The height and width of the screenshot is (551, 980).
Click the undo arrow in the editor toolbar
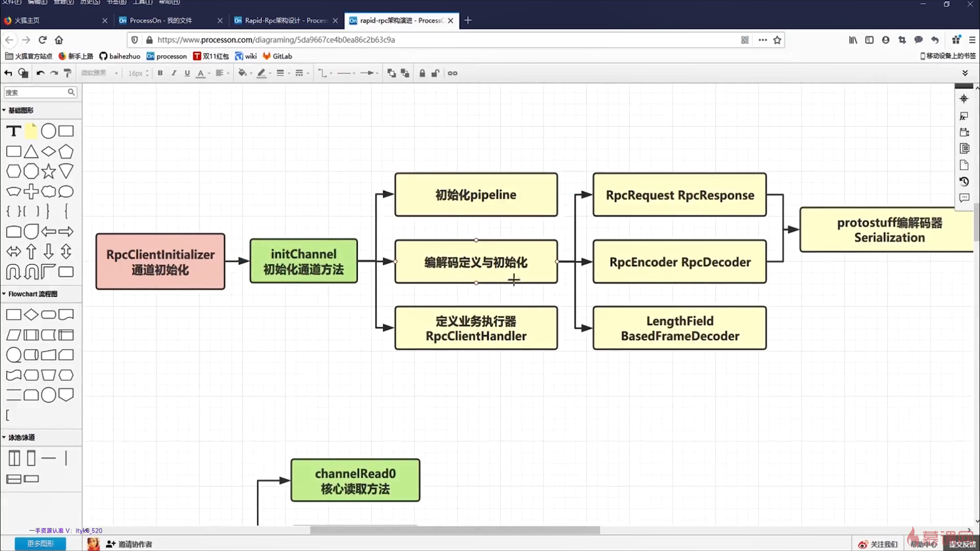(x=40, y=73)
